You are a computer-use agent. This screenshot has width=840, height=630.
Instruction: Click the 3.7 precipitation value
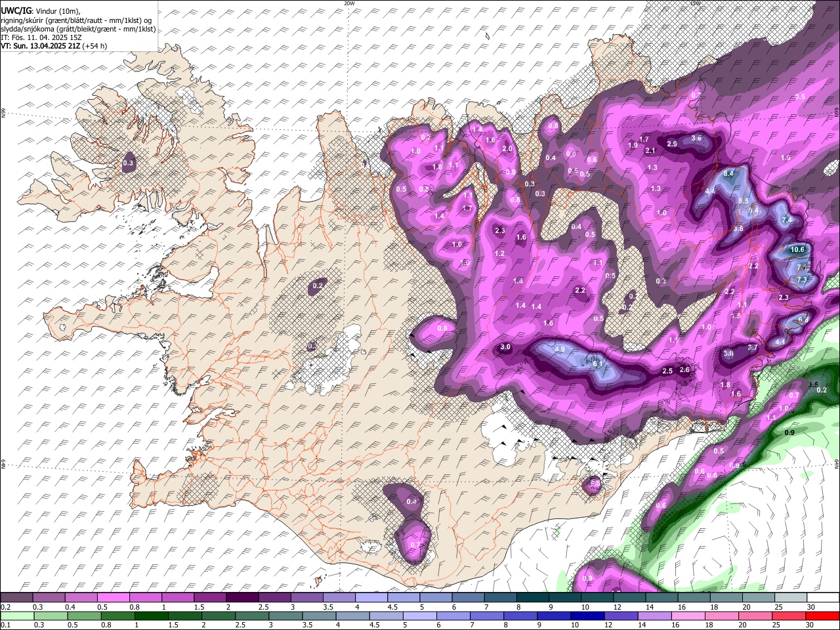(753, 348)
